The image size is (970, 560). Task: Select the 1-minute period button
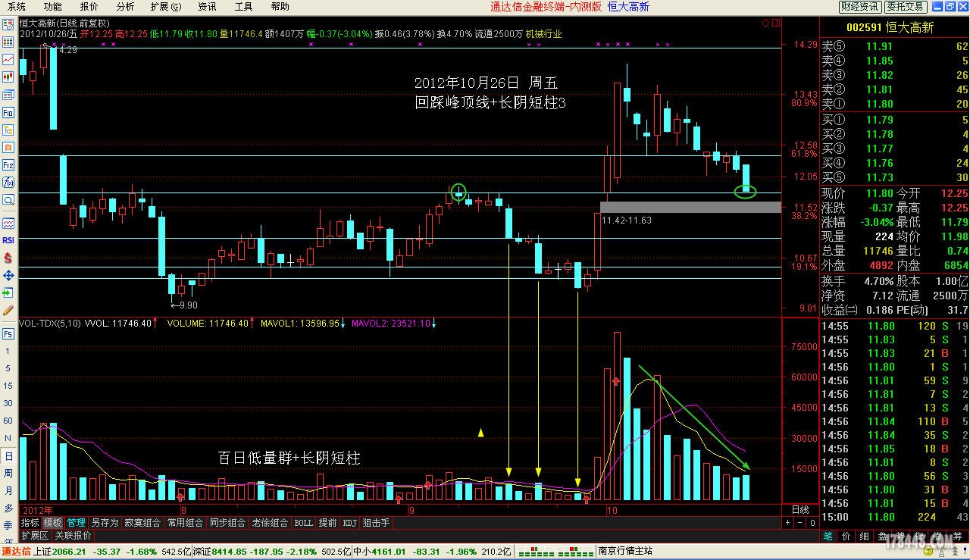(8, 351)
